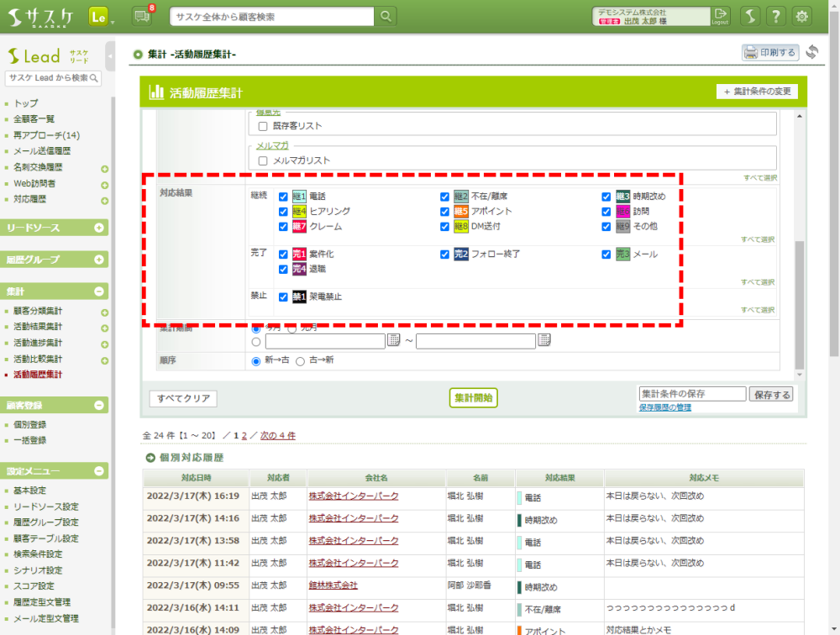Collapse the 集計 sidebar section
Image resolution: width=840 pixels, height=635 pixels.
pyautogui.click(x=99, y=291)
